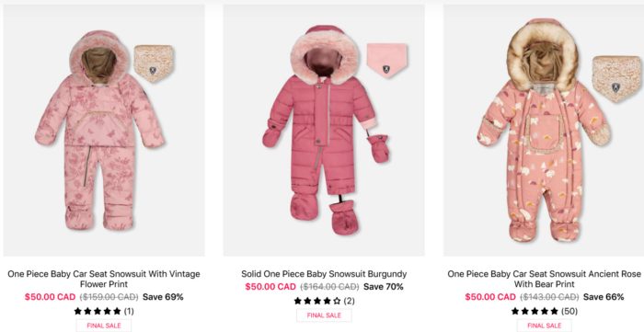Click FINAL SALE badge under Burgundy snowsuit
This screenshot has width=644, height=332.
[x=324, y=315]
